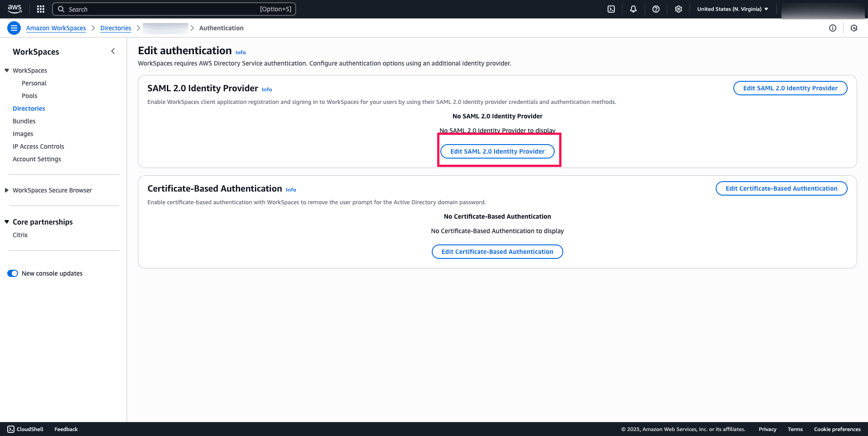The image size is (868, 436).
Task: Click the Feedback link in footer
Action: 66,429
